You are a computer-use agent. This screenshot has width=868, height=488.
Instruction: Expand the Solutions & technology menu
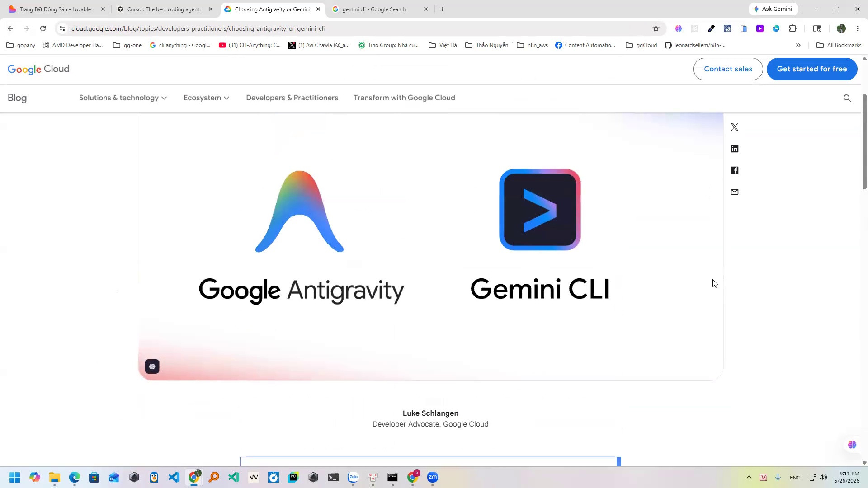click(x=123, y=98)
